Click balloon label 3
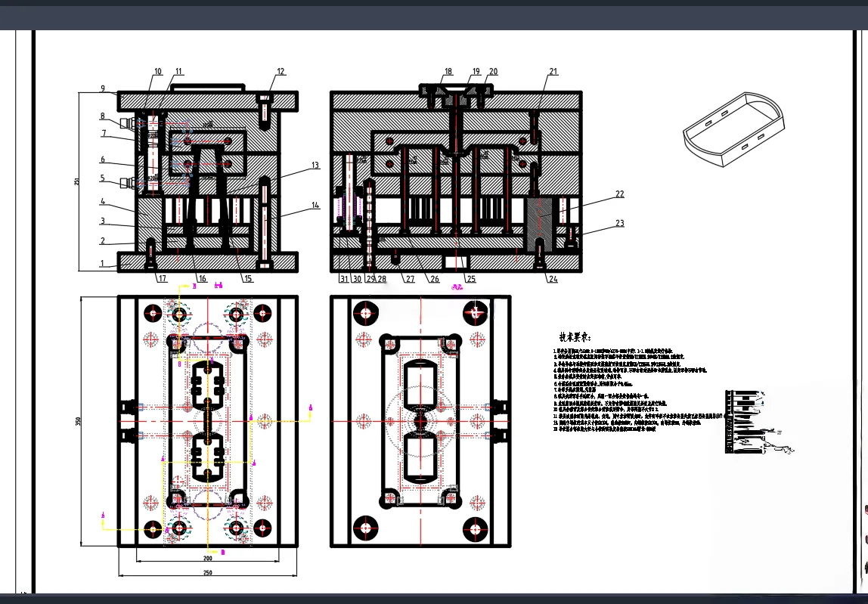This screenshot has width=868, height=604. (x=102, y=221)
